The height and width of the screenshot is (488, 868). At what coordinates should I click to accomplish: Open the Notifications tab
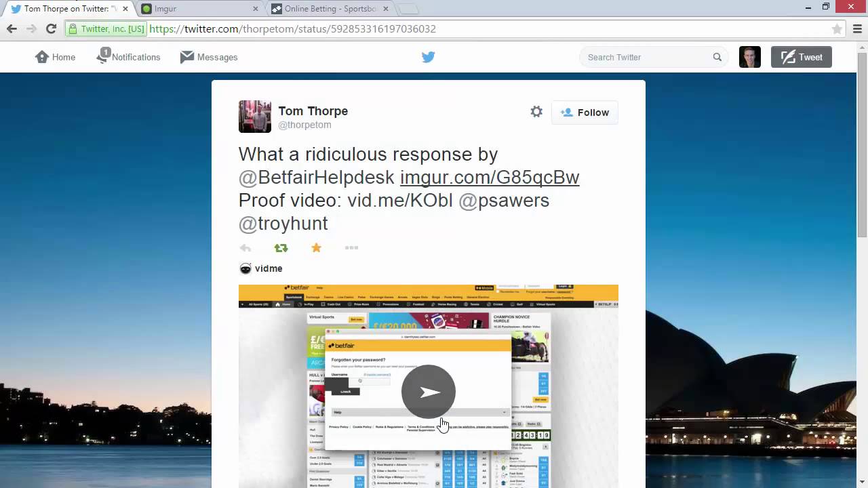click(x=129, y=56)
